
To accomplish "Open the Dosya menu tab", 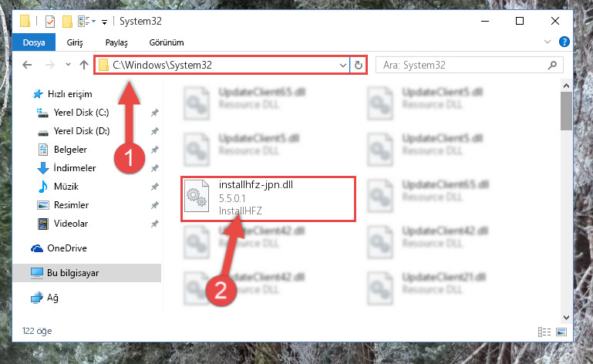I will pos(34,42).
